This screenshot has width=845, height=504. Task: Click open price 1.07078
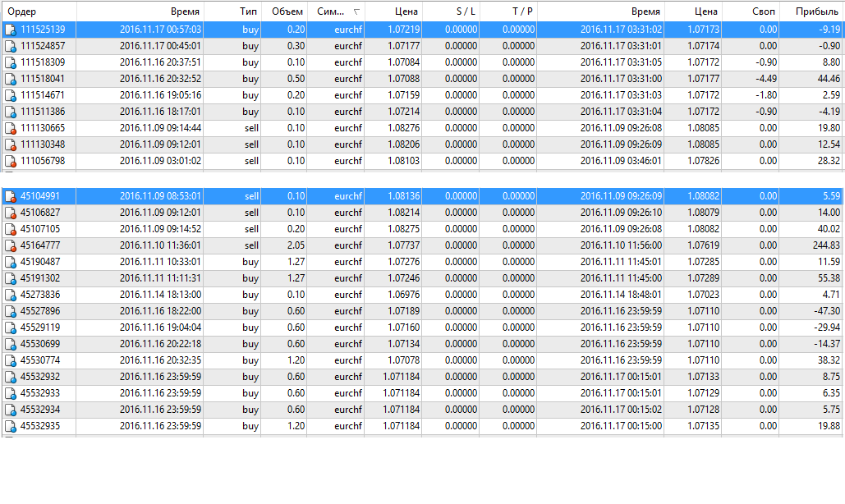(x=404, y=360)
